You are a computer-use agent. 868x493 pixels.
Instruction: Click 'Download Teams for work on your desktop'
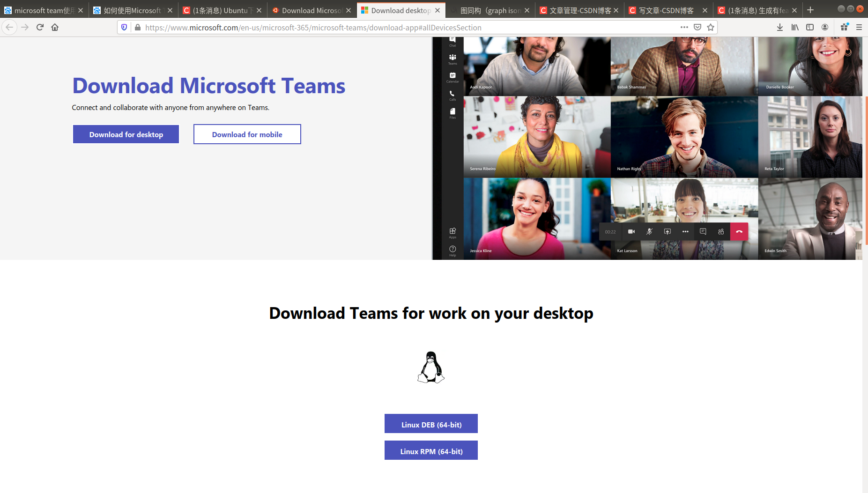(431, 313)
